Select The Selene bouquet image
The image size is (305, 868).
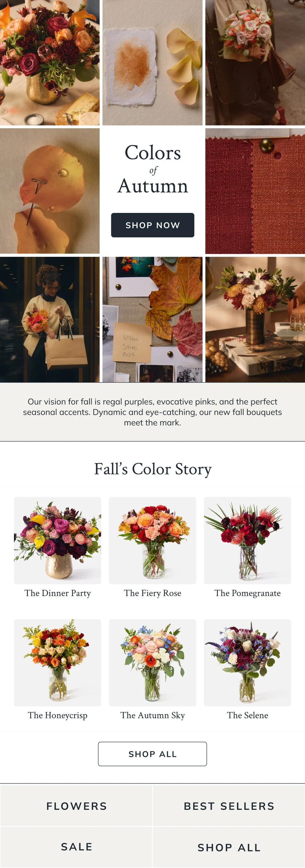(x=247, y=662)
